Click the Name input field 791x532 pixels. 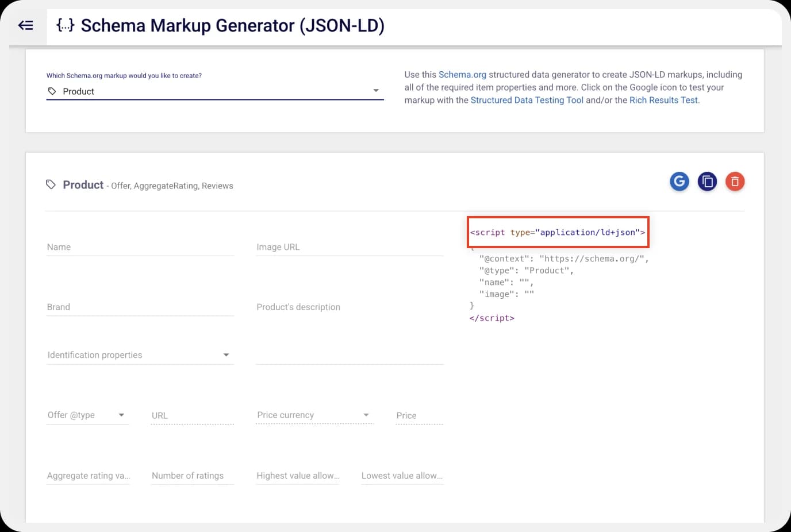click(115, 246)
